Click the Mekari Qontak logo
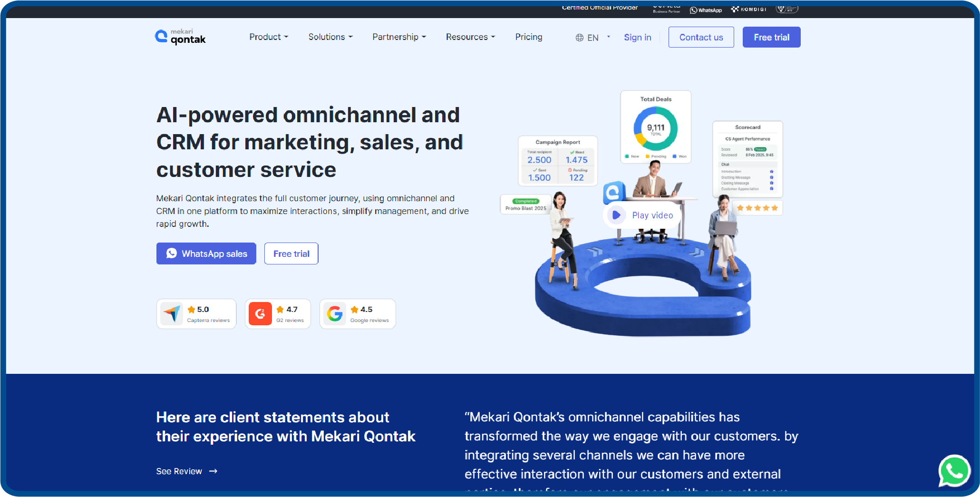 pyautogui.click(x=180, y=36)
